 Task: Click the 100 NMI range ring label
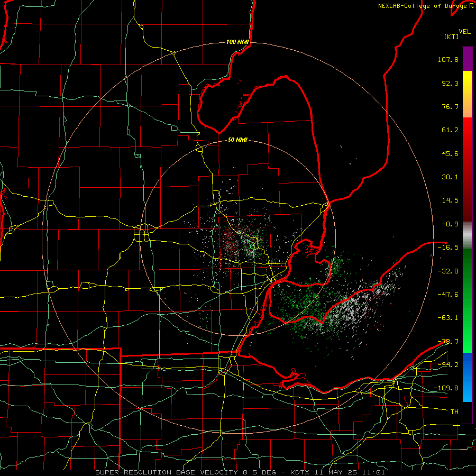pos(237,42)
